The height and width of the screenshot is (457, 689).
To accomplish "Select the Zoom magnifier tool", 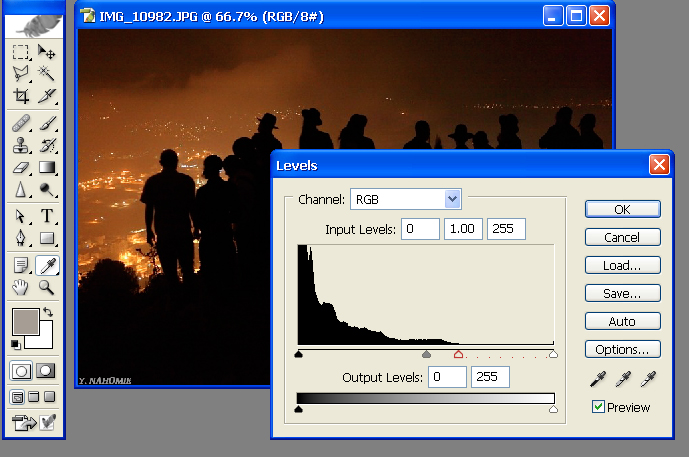I will [x=46, y=287].
